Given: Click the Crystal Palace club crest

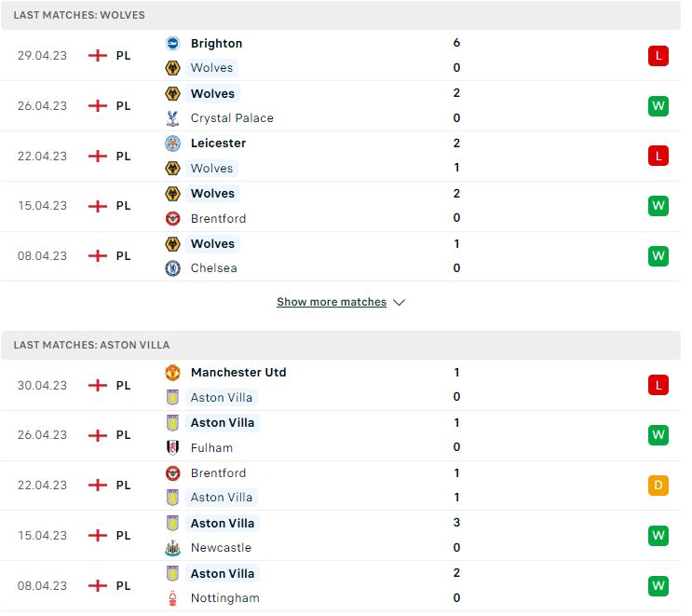Looking at the screenshot, I should coord(172,118).
